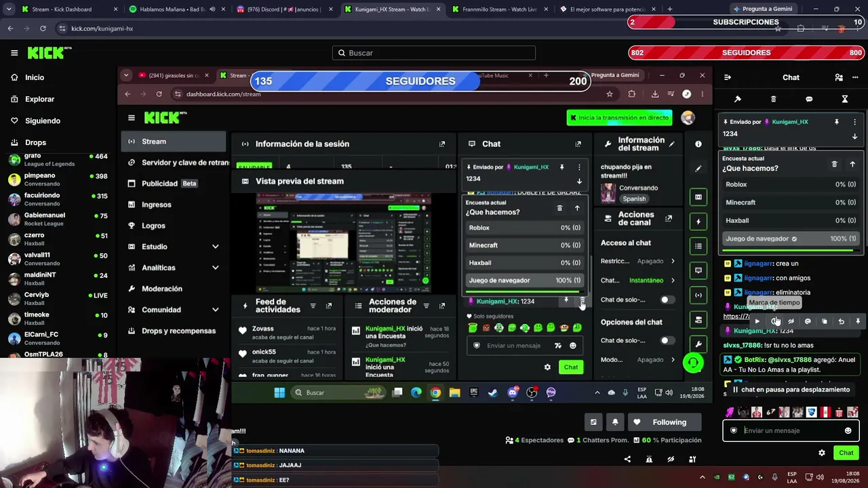Click the reply arrow icon in message hover toolbar
Image resolution: width=868 pixels, height=488 pixels.
coord(842,321)
